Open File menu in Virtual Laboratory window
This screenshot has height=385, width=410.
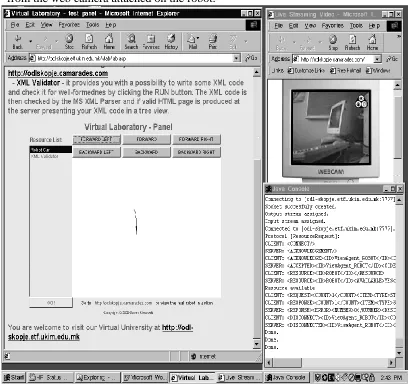pyautogui.click(x=15, y=25)
